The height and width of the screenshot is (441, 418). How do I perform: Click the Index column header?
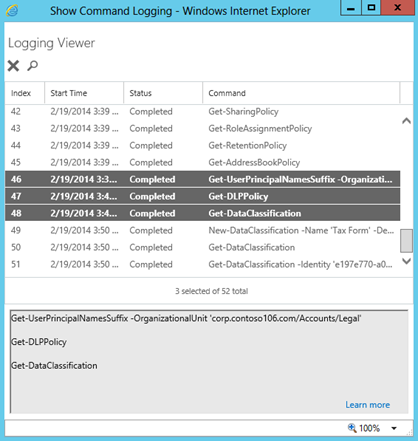25,93
